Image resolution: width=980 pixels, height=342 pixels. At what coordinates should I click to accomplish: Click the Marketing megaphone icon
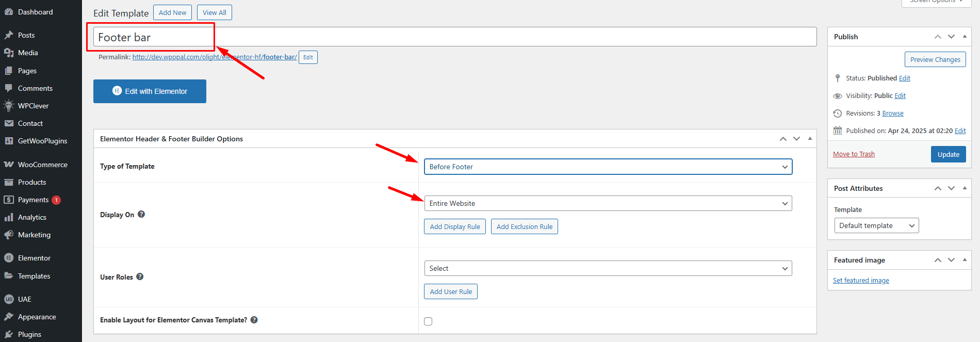point(9,235)
